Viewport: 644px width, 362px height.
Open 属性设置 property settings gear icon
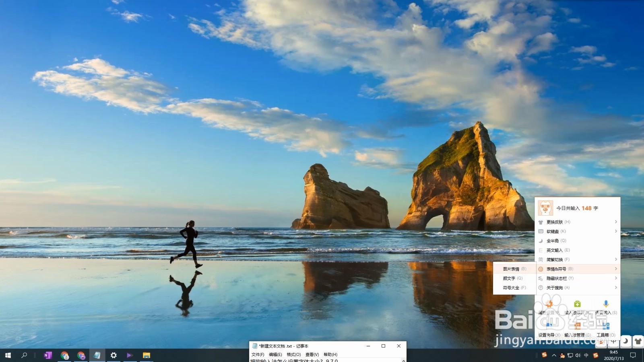(x=549, y=304)
